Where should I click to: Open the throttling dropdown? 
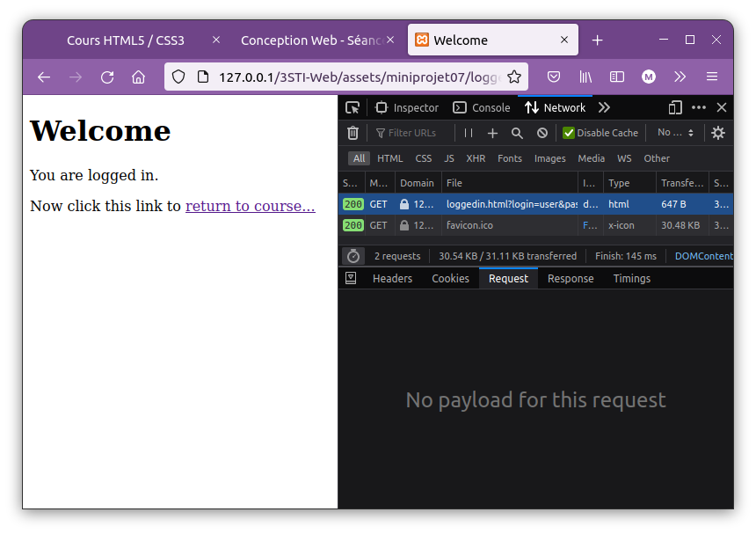[x=675, y=133]
